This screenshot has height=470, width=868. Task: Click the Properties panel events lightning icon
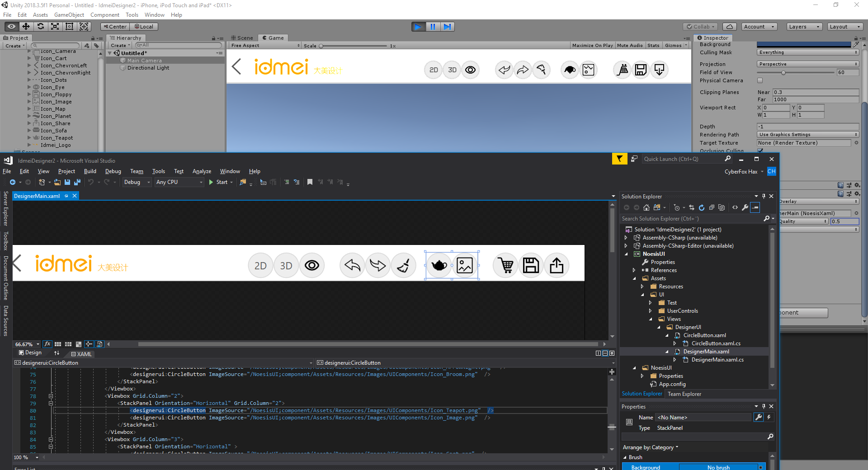click(x=769, y=417)
